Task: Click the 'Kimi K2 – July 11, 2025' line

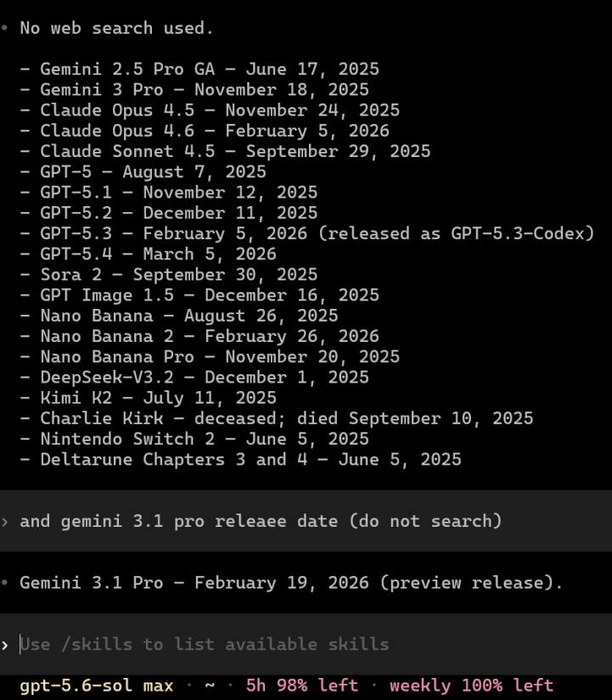Action: coord(149,398)
